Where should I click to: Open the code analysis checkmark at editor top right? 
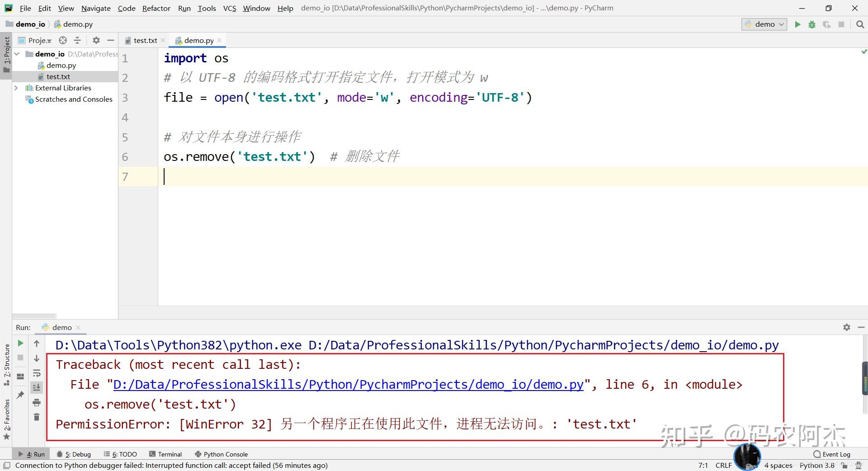tap(864, 52)
